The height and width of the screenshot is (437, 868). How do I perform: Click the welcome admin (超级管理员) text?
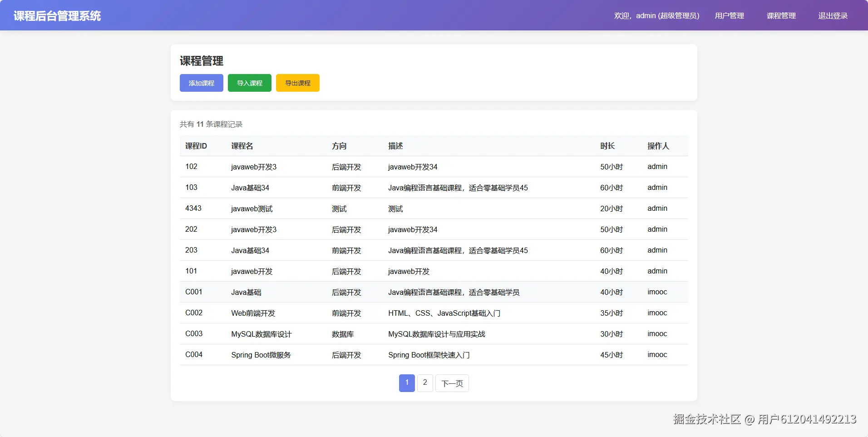click(656, 16)
